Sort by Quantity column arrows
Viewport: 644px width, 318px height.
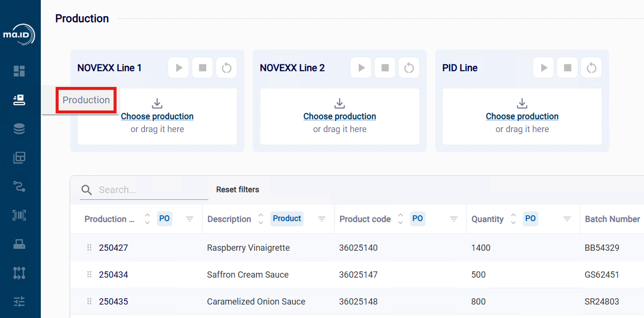[x=513, y=219]
